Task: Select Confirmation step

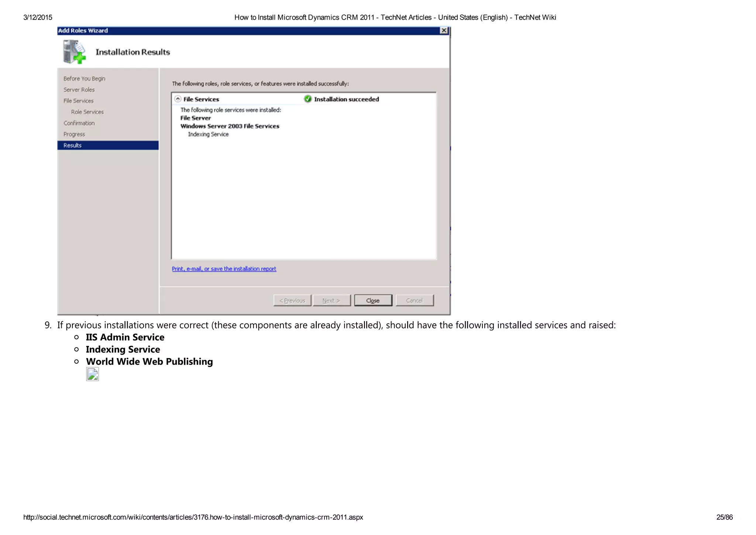Action: pyautogui.click(x=79, y=123)
